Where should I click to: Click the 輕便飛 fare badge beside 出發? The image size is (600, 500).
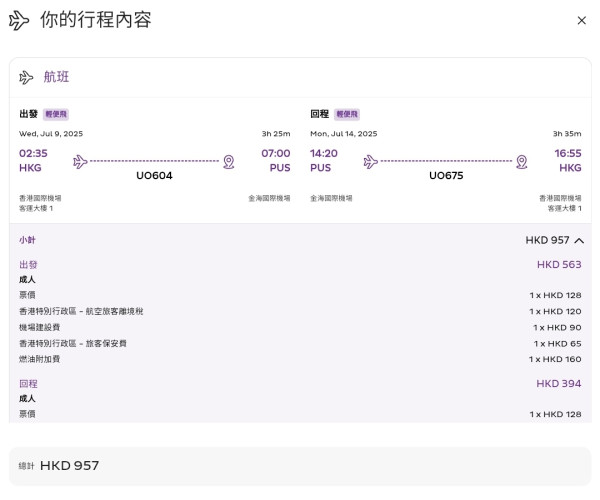point(56,114)
